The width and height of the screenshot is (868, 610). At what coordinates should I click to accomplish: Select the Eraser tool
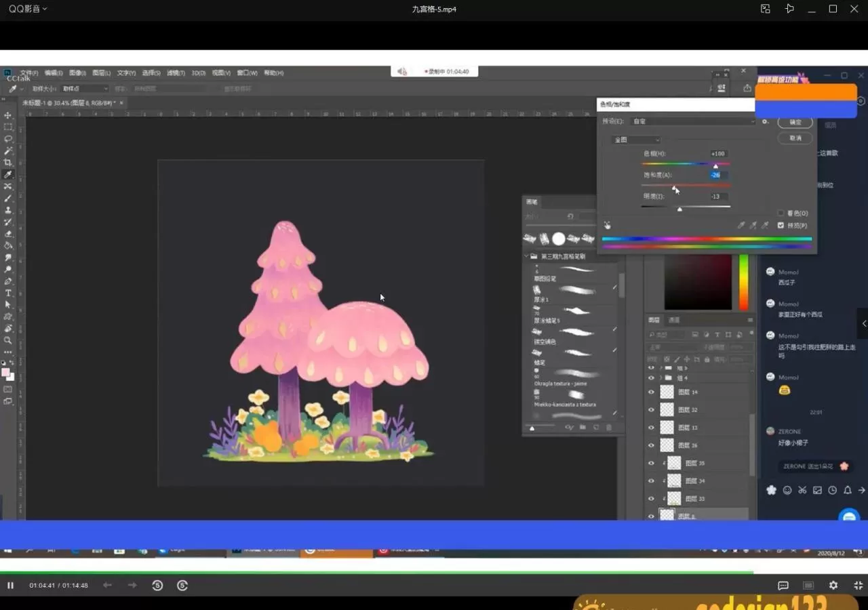click(8, 234)
